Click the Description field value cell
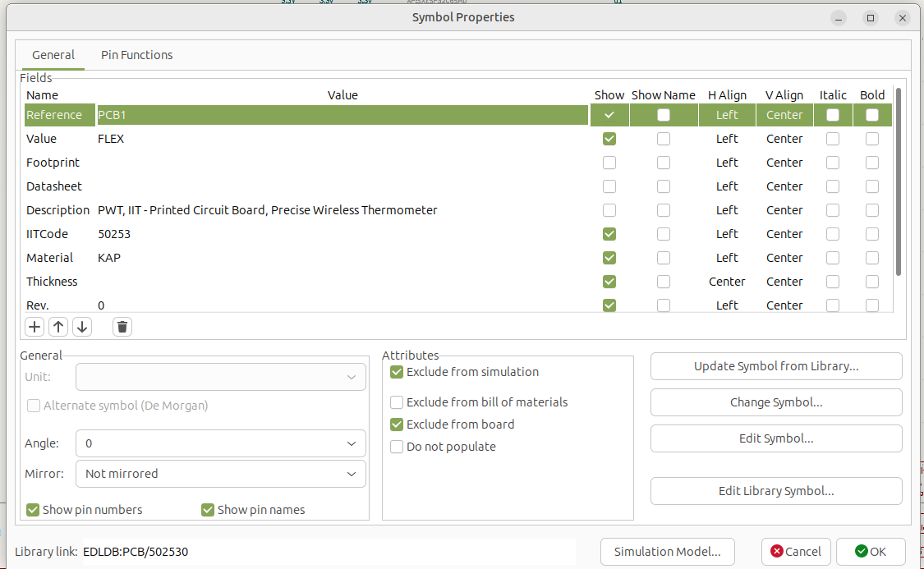The image size is (924, 569). [341, 210]
